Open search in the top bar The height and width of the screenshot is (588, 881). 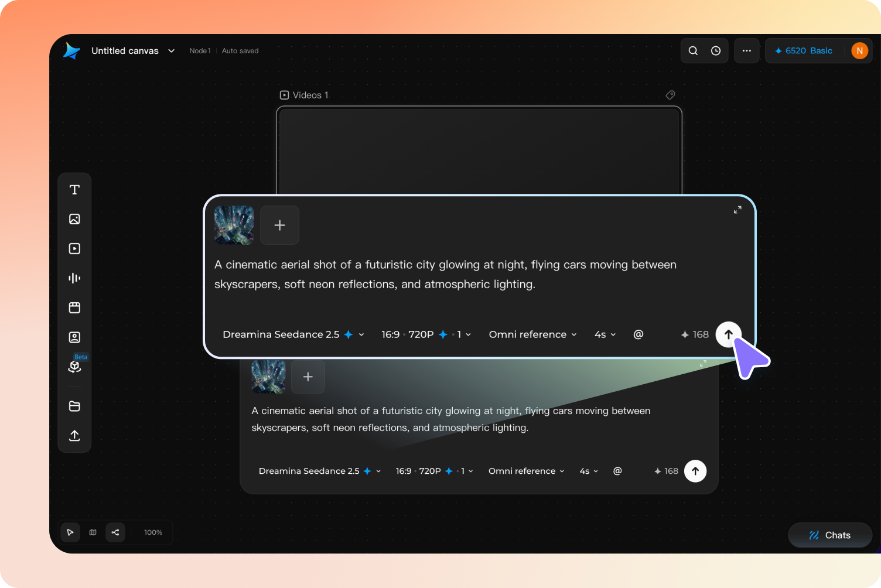click(x=693, y=51)
